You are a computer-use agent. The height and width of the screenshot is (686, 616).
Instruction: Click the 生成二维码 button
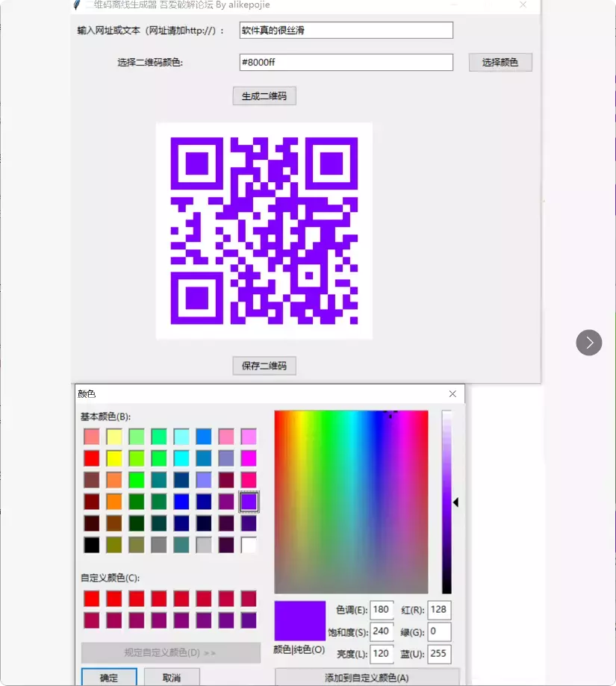click(x=264, y=96)
